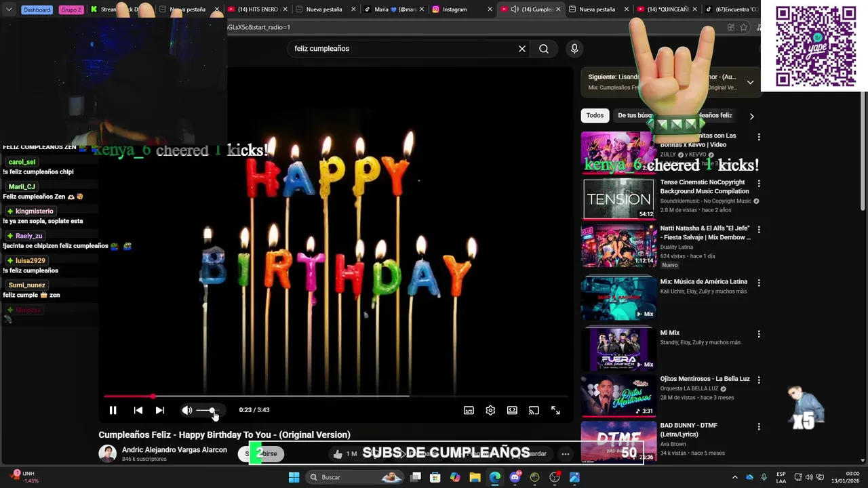868x488 pixels.
Task: Open options menu for Natti Natasha mix
Action: (x=759, y=230)
